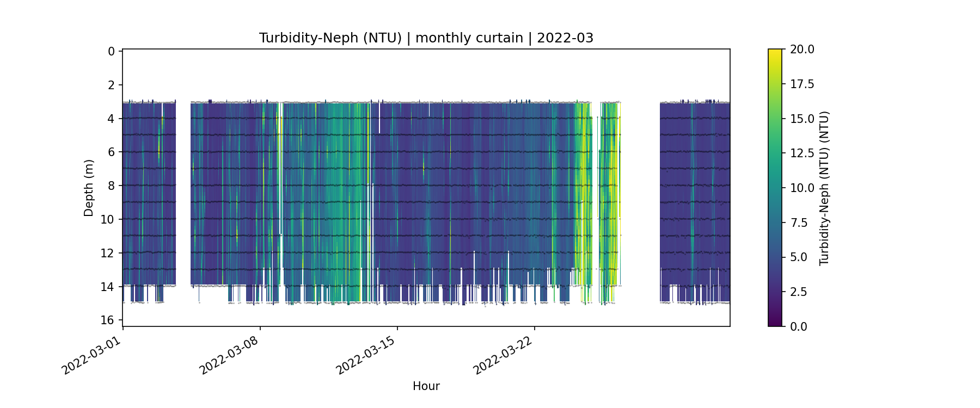Click the depth tick label 0
The image size is (980, 408).
coord(111,52)
